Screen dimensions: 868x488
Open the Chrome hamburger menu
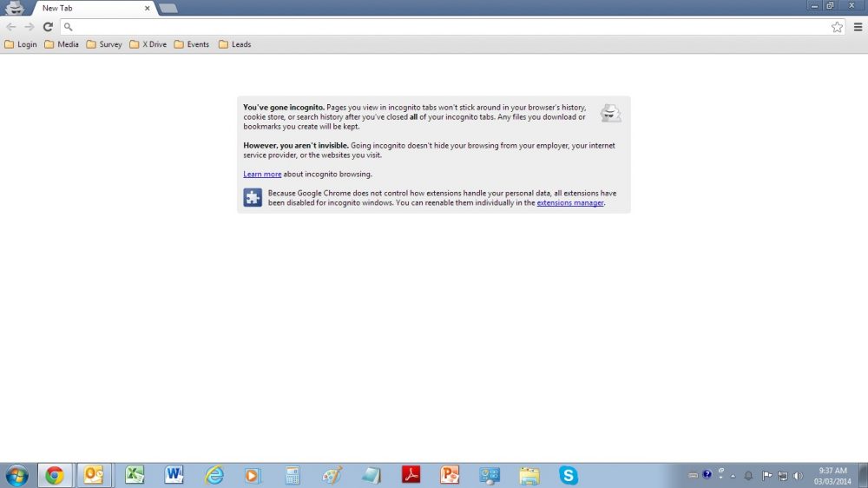(858, 27)
